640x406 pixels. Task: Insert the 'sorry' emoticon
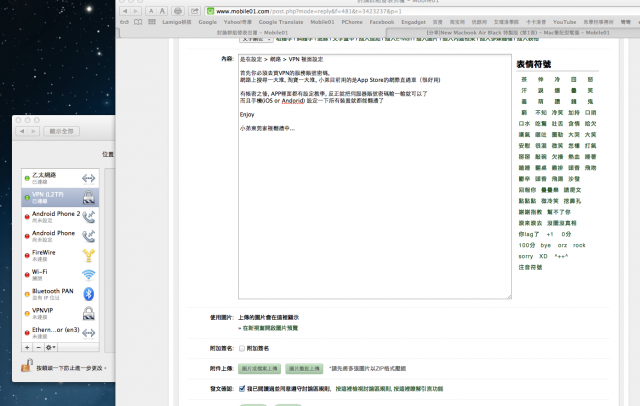526,256
